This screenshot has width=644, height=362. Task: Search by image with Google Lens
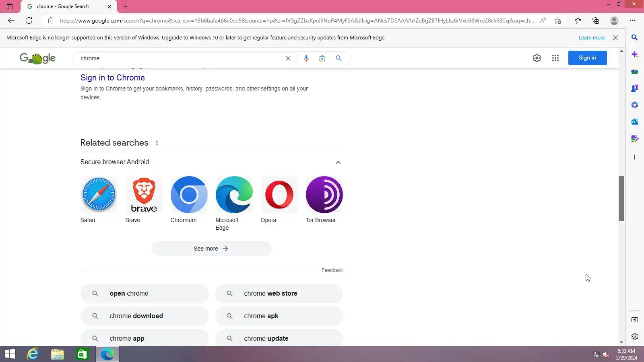tap(322, 58)
